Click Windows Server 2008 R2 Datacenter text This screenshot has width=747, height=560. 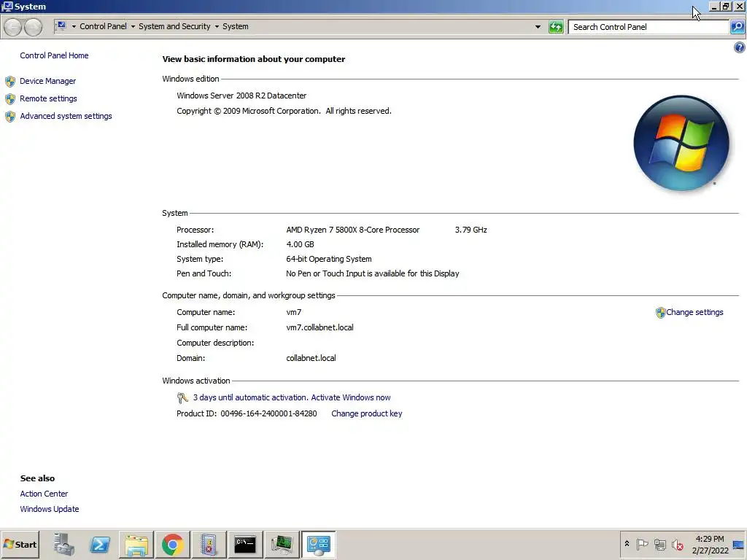click(x=241, y=96)
